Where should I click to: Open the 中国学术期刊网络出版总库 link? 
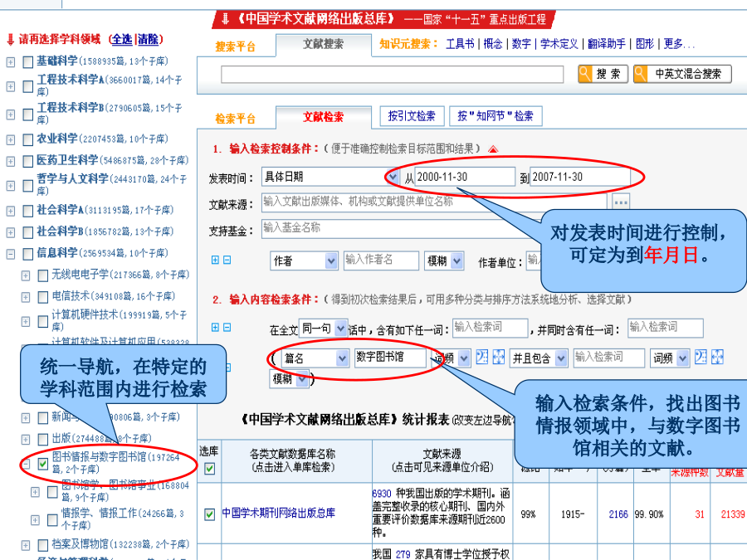pyautogui.click(x=278, y=514)
